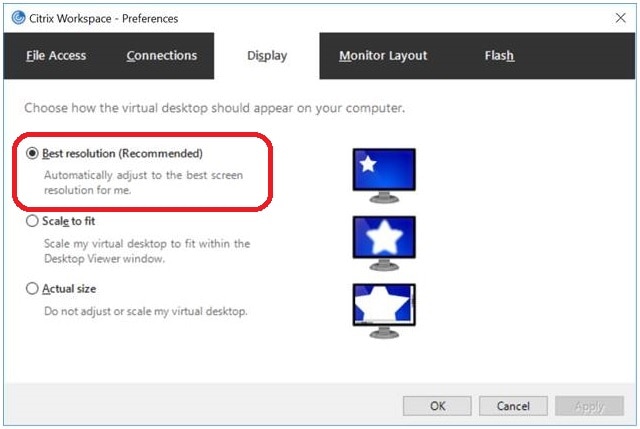Click the text 'Do not adjust or scale my virtual desktop.'
This screenshot has width=640, height=429.
point(146,311)
